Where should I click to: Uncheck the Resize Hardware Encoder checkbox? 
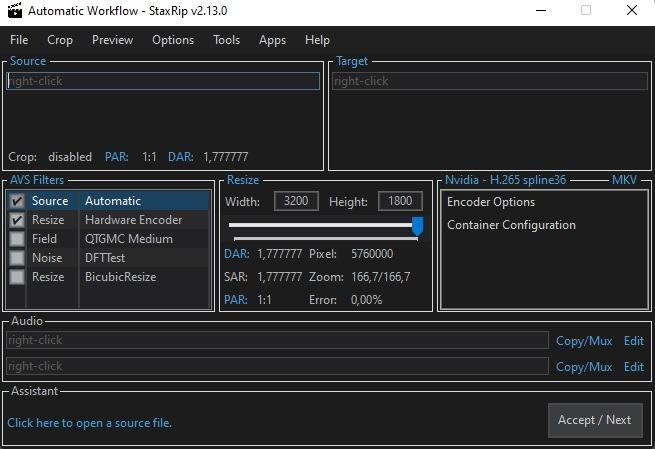[17, 220]
